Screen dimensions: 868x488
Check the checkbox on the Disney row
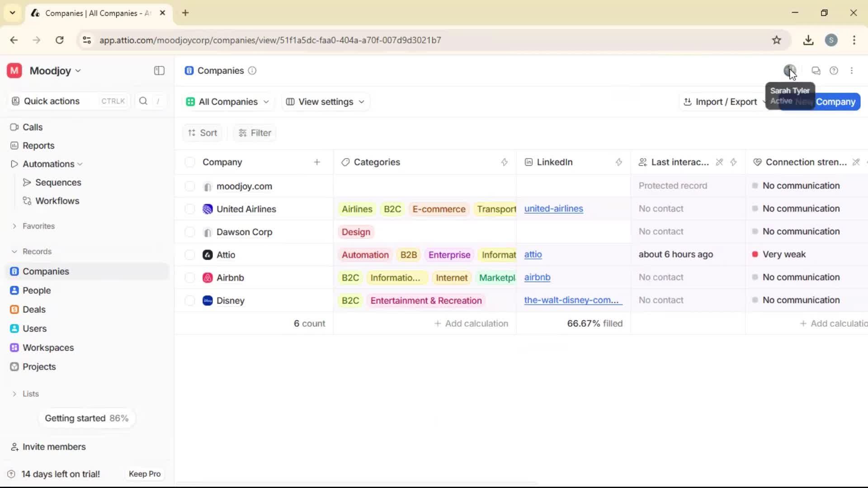(190, 300)
